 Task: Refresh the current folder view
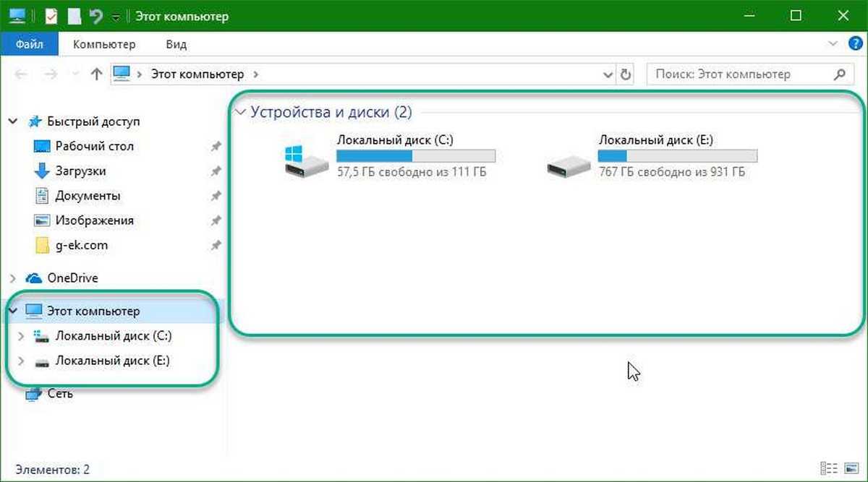pos(625,74)
